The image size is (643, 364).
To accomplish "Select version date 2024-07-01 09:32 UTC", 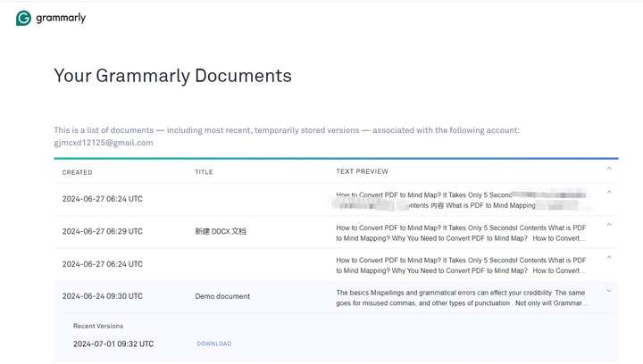I will 113,344.
